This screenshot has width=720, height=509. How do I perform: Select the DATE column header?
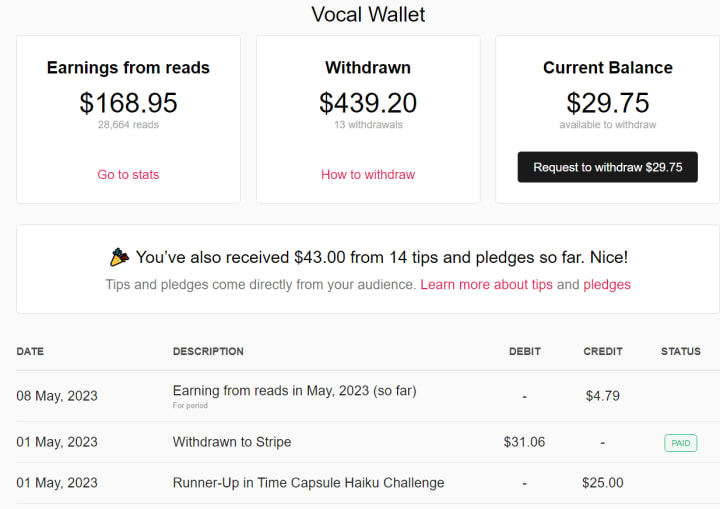30,351
